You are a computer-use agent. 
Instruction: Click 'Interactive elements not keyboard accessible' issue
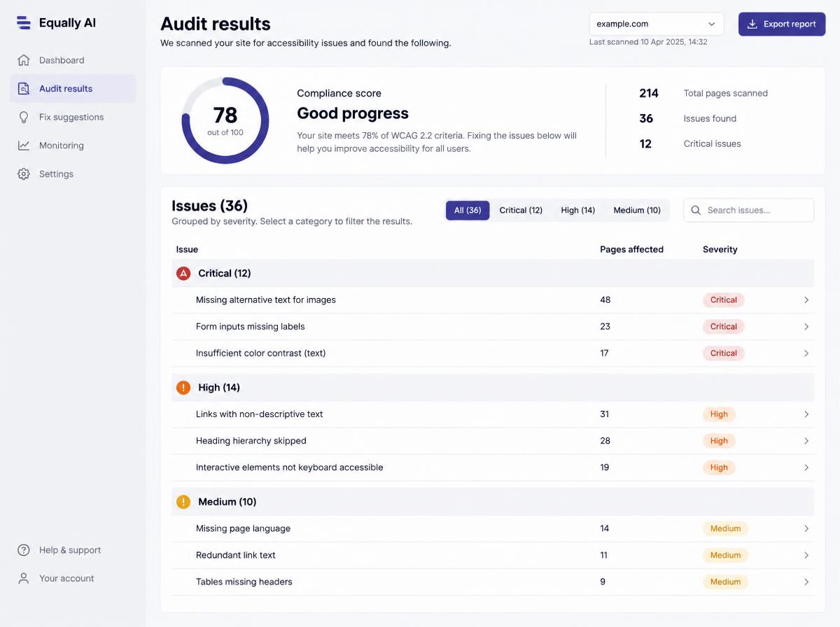(290, 467)
